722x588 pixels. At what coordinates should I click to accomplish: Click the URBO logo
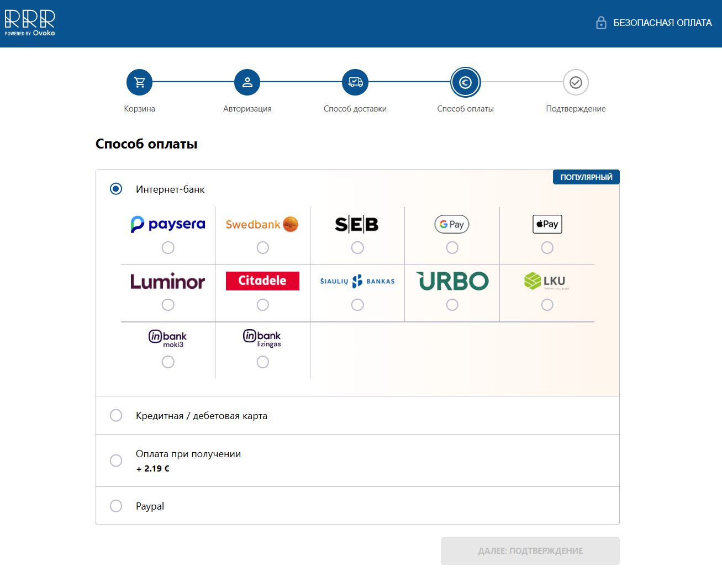tap(452, 281)
